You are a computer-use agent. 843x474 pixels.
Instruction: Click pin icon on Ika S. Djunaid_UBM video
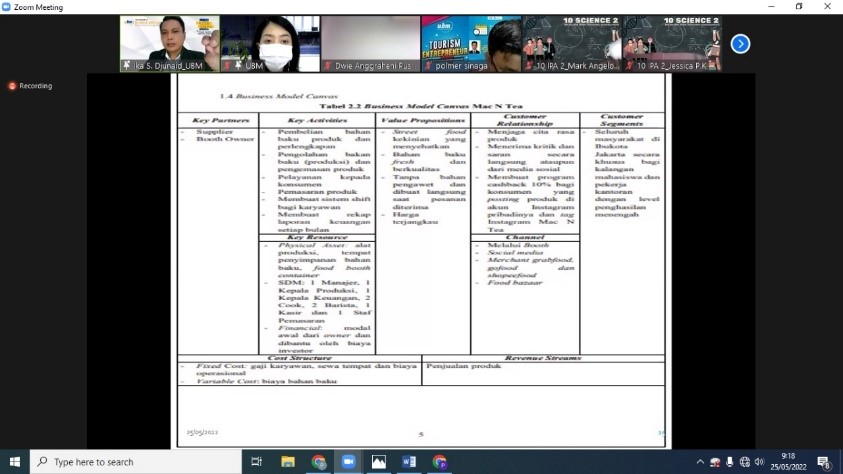coord(127,66)
